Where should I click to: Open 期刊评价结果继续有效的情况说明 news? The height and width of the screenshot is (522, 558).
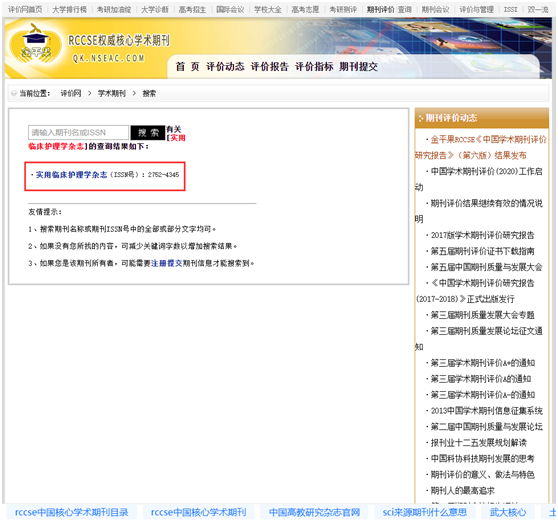tap(479, 211)
